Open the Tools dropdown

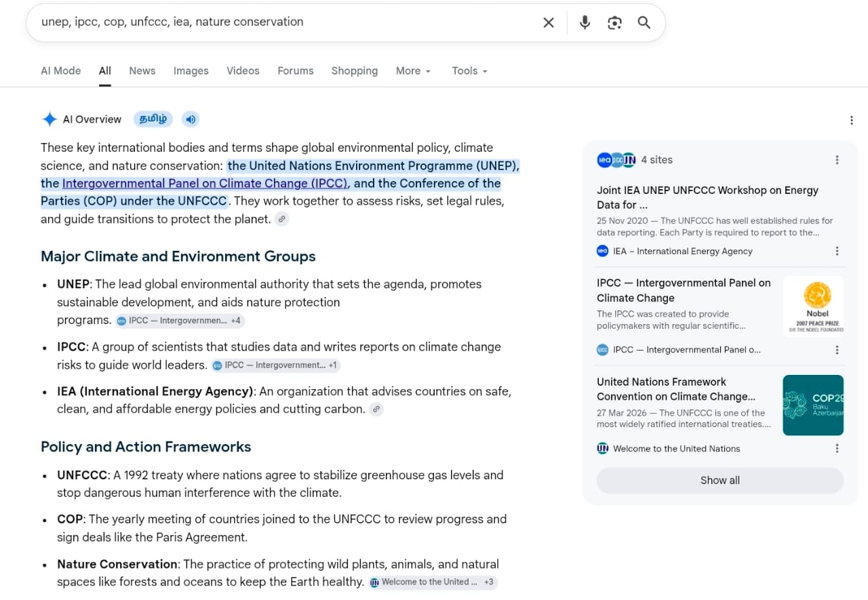pyautogui.click(x=469, y=71)
